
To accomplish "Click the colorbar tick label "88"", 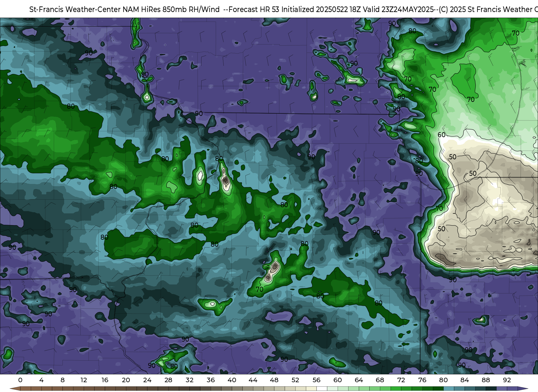I will click(x=486, y=380).
